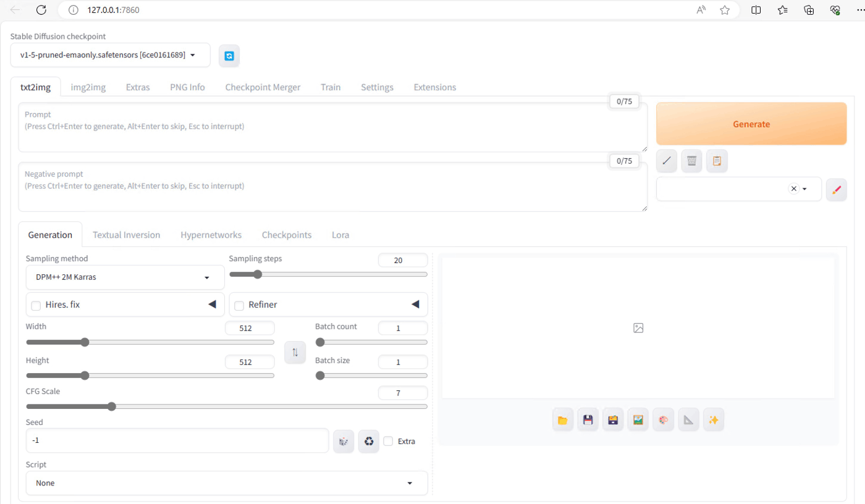
Task: Enable the Refiner checkbox
Action: [239, 305]
